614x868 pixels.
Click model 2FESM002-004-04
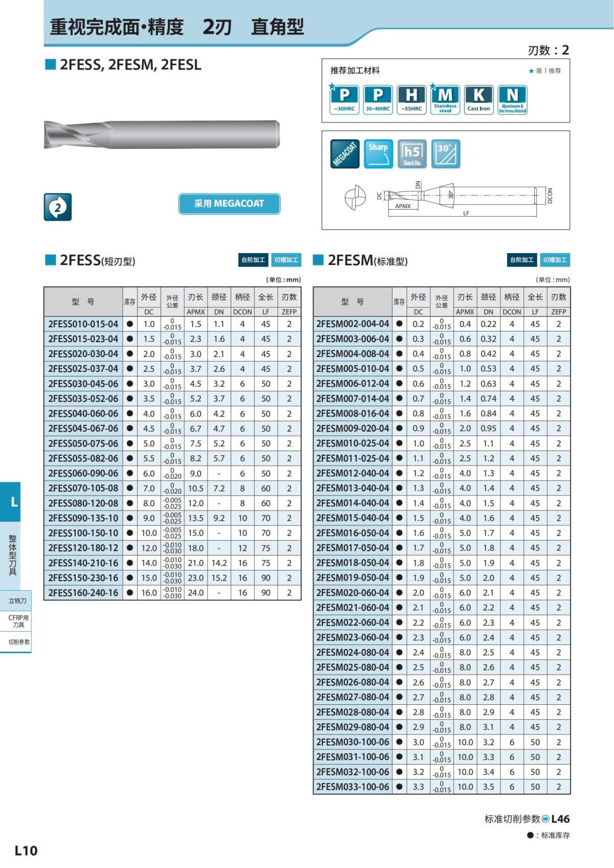pyautogui.click(x=353, y=324)
